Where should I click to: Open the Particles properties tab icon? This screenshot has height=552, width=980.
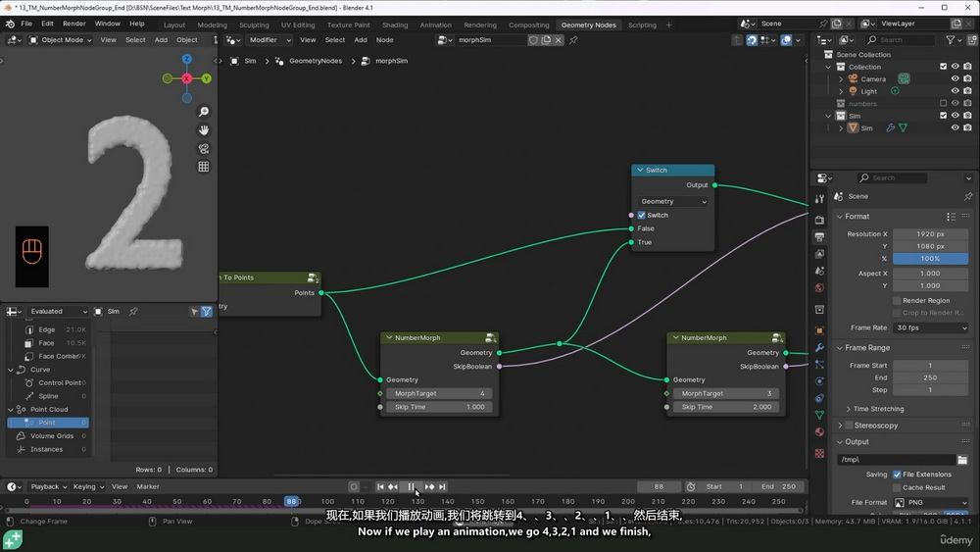point(819,365)
